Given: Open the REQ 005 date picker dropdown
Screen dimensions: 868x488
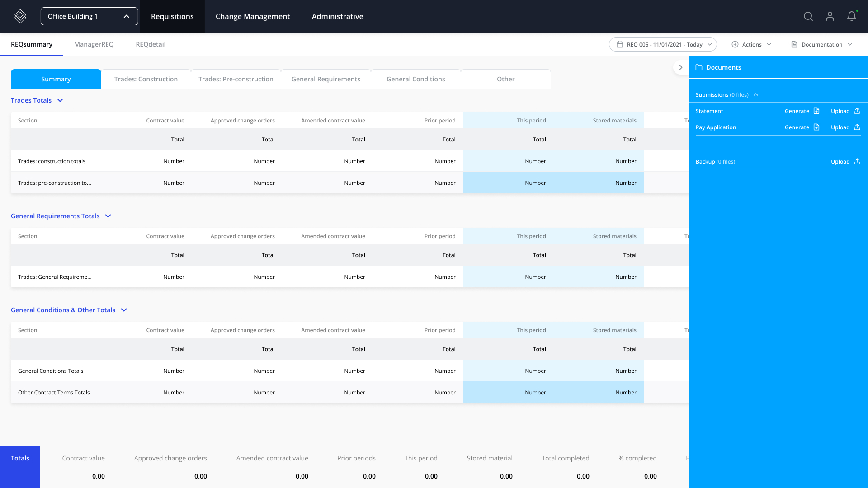Looking at the screenshot, I should (662, 44).
